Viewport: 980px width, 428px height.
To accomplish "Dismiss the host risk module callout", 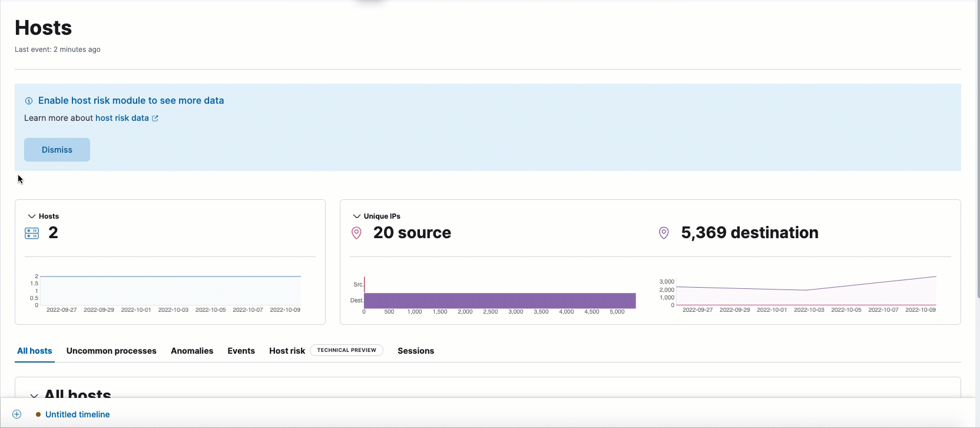I will 57,150.
